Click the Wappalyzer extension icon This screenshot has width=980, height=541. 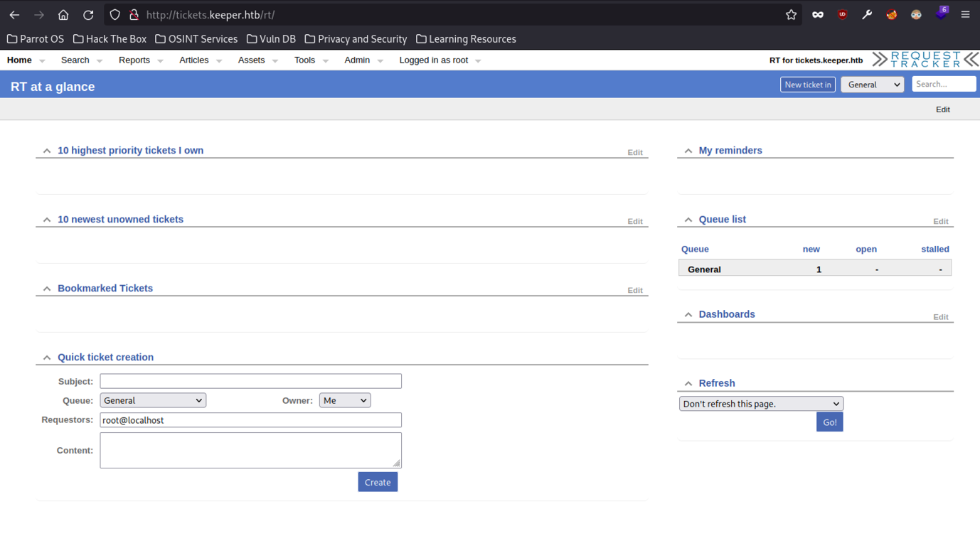point(915,14)
